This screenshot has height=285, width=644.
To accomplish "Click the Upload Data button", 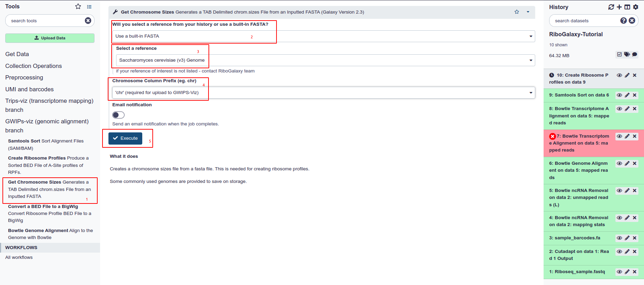I will 50,38.
